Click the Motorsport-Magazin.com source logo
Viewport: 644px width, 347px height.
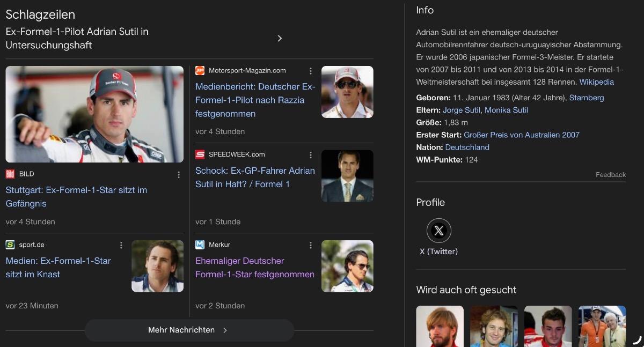(200, 71)
